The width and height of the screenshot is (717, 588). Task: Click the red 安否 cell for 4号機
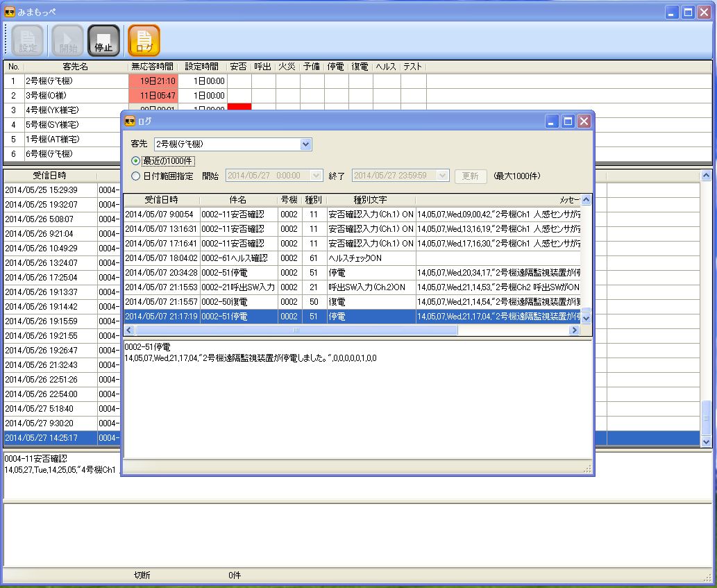(239, 108)
